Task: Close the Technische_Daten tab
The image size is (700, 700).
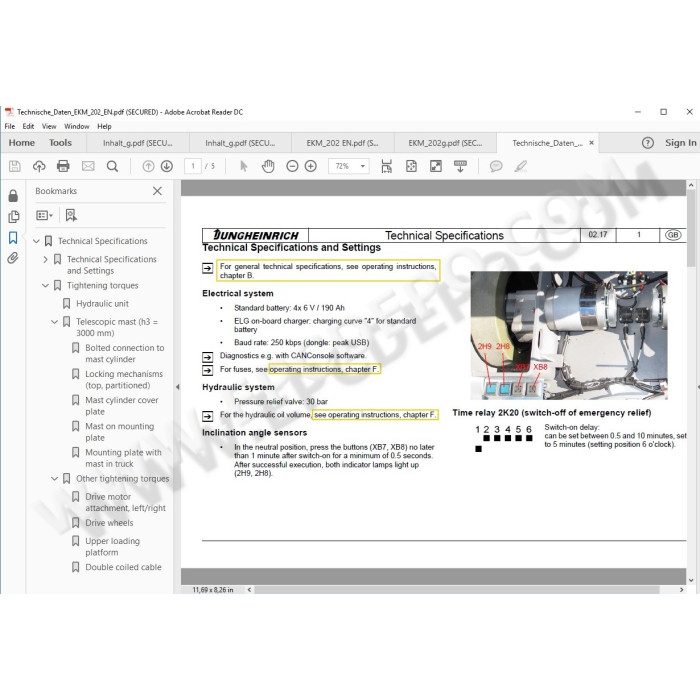Action: point(592,143)
